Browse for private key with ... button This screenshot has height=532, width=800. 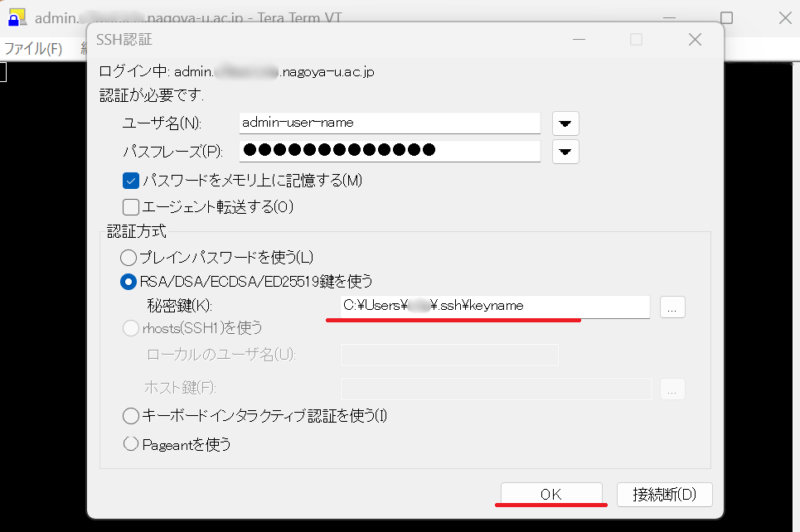(672, 307)
